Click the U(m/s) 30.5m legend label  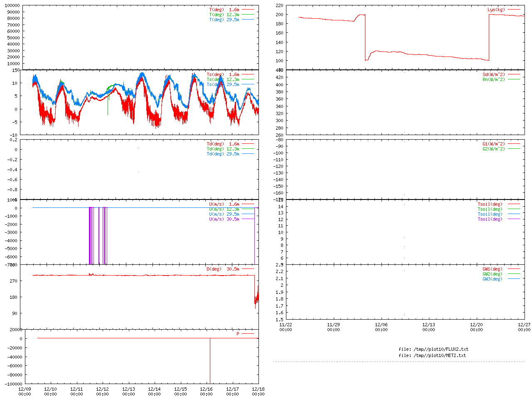224,219
